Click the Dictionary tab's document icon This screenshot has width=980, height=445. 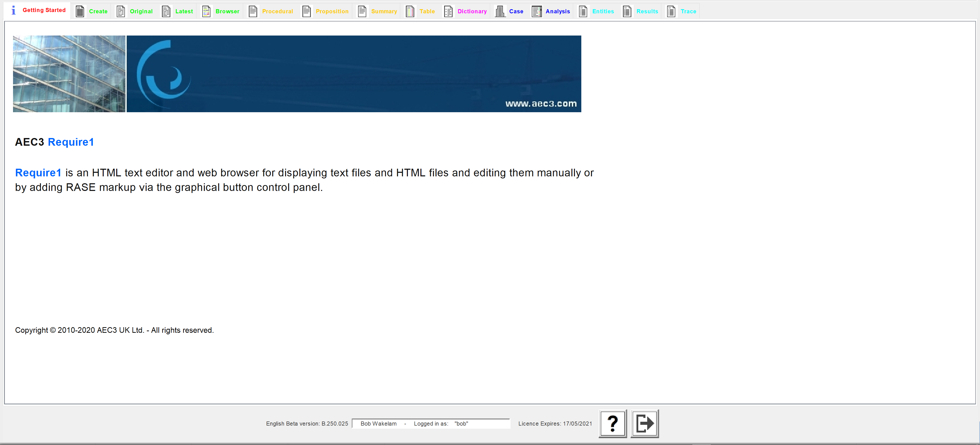(448, 12)
